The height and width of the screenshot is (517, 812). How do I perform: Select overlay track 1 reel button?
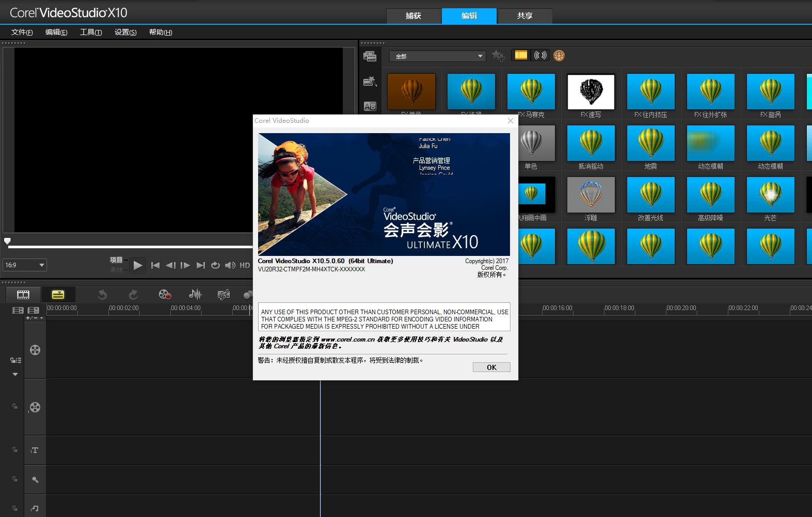[35, 407]
